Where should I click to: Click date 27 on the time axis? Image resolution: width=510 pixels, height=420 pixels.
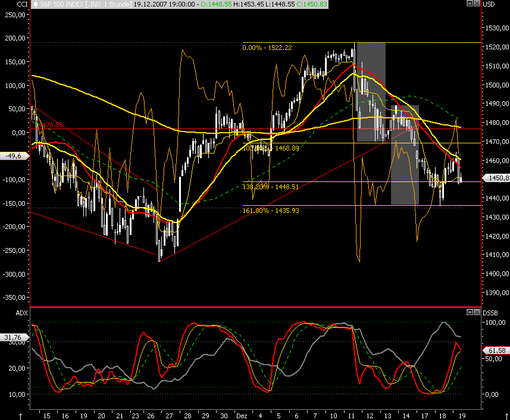(x=169, y=416)
